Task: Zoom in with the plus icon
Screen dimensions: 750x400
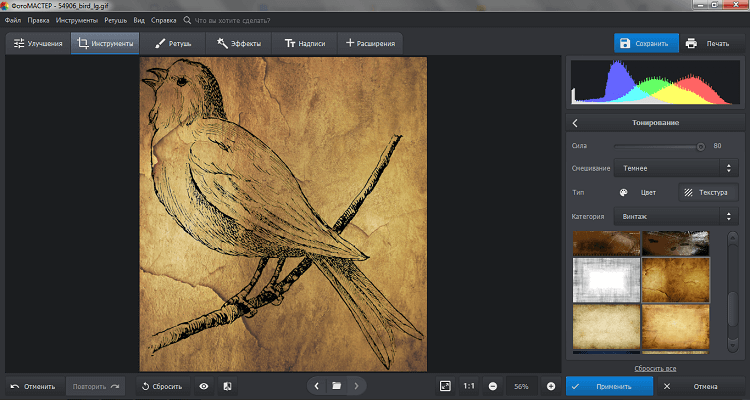Action: [x=551, y=386]
